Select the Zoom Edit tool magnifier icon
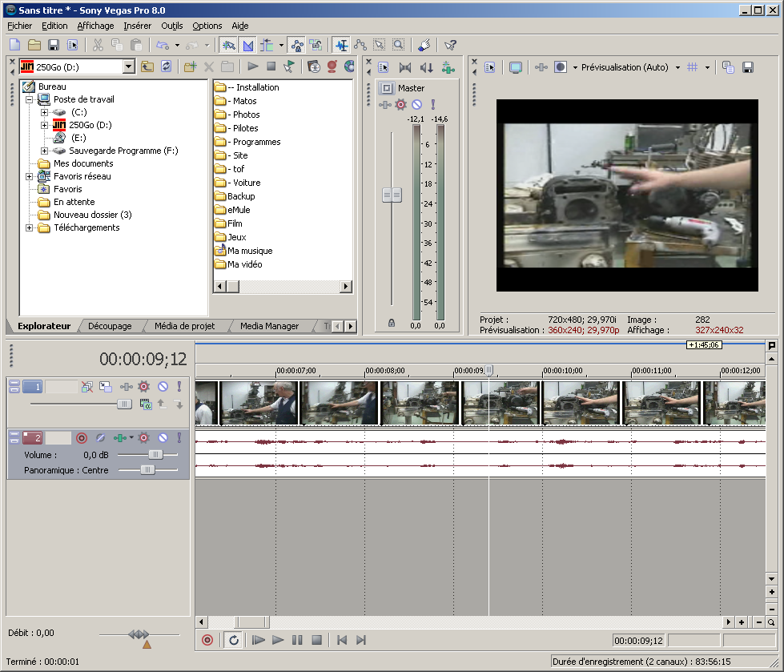 click(x=399, y=46)
